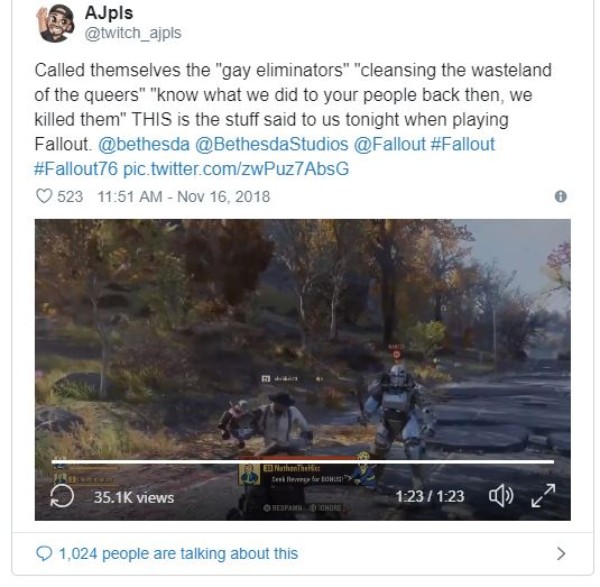The image size is (600, 587).
Task: Open the @Fallout mention link
Action: coord(390,144)
